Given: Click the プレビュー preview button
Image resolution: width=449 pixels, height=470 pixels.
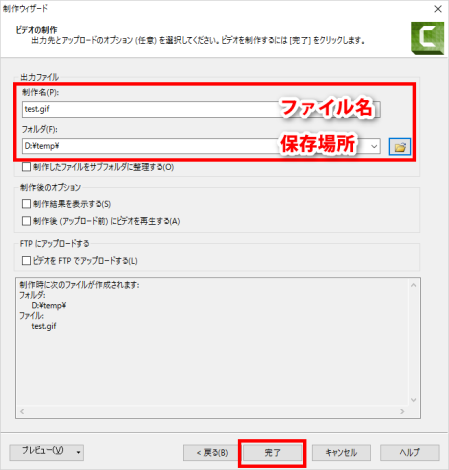Looking at the screenshot, I should click(42, 452).
